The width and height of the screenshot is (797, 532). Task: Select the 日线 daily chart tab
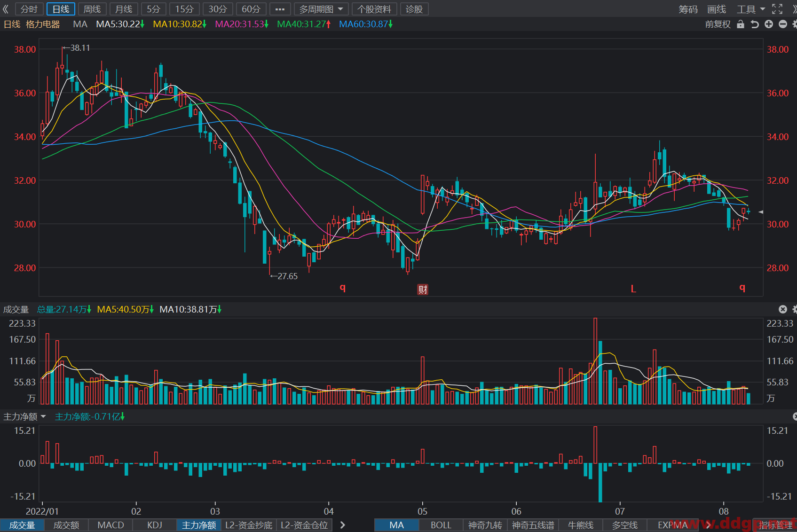point(61,9)
